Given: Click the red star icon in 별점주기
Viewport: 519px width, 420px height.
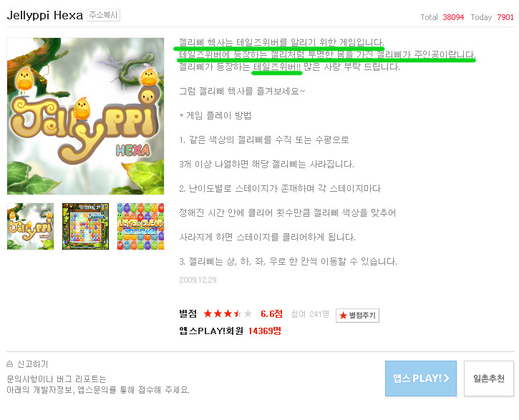Looking at the screenshot, I should 343,316.
